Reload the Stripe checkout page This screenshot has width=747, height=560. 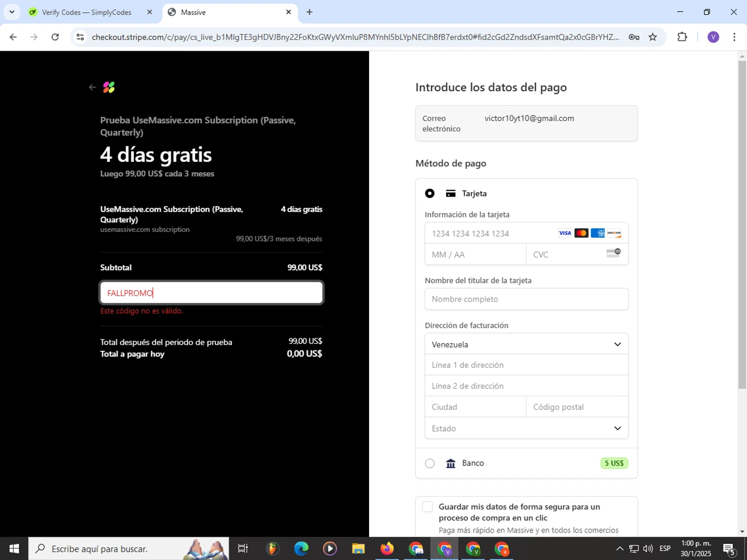(x=55, y=37)
